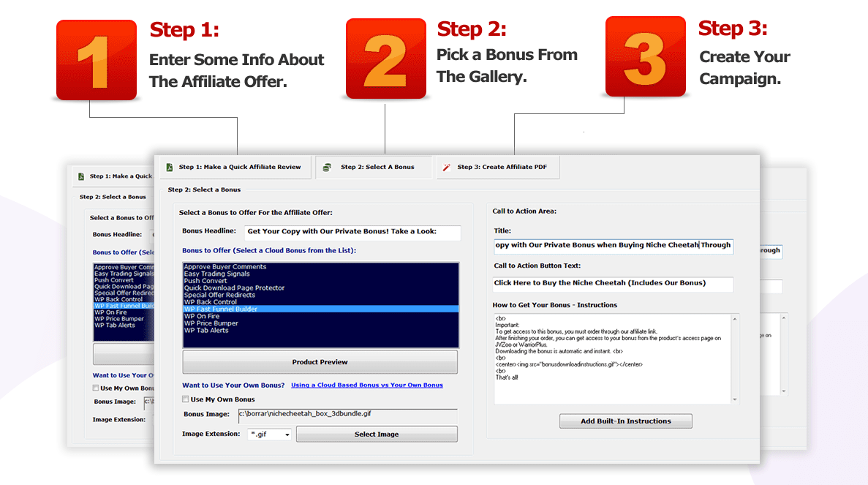Screen dimensions: 868x485
Task: Select WP Tab Alerts in back window list
Action: pos(124,326)
